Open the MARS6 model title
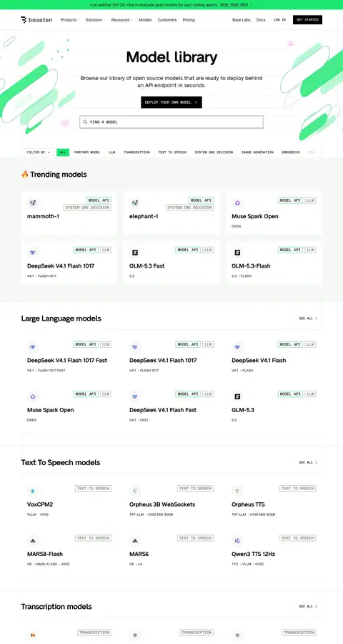The width and height of the screenshot is (343, 644). click(x=139, y=554)
